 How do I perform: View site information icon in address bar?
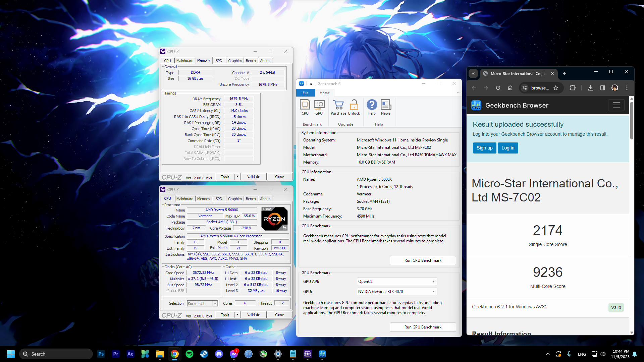click(525, 88)
